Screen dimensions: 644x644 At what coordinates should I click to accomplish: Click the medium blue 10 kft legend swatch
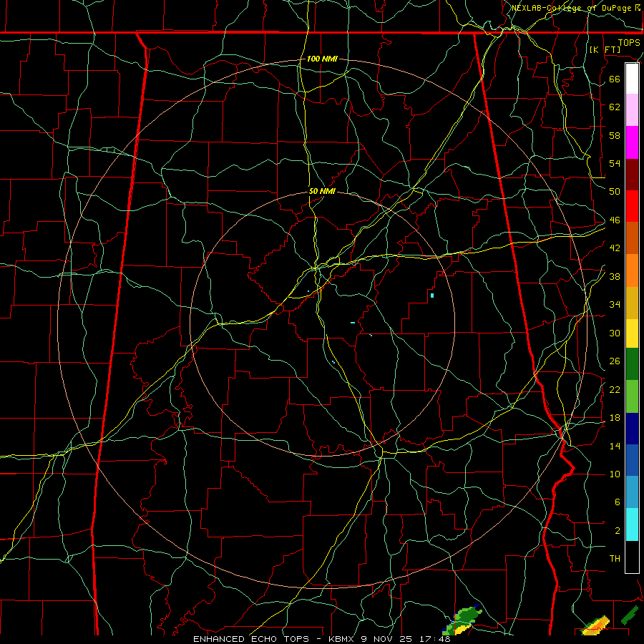click(x=632, y=460)
